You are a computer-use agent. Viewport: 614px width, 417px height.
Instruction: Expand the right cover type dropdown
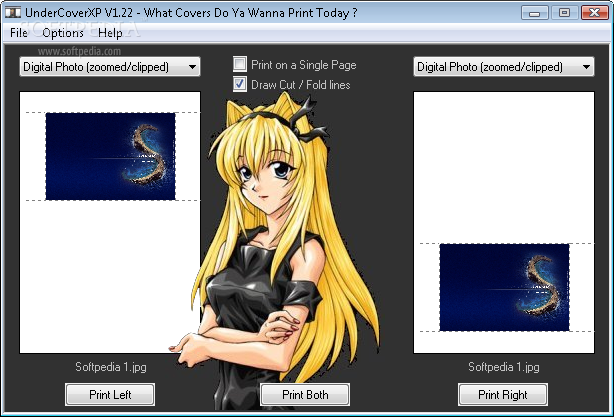(x=504, y=67)
